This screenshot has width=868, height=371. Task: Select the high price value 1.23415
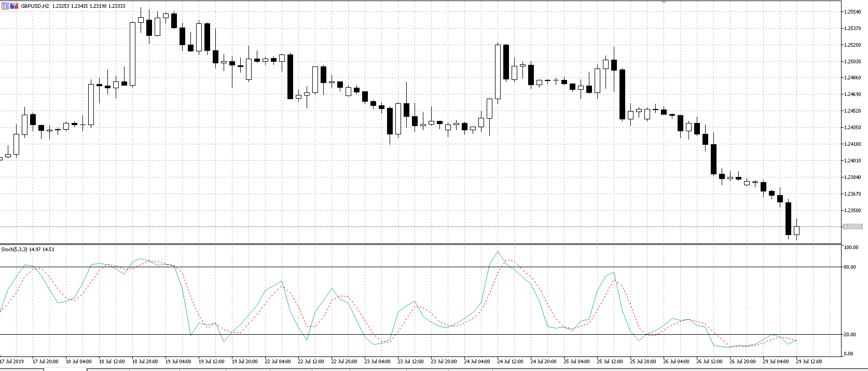(79, 6)
